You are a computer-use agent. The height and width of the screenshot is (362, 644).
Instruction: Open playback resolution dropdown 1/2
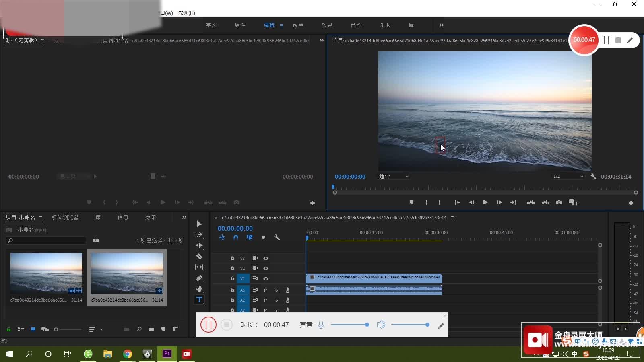coord(568,176)
